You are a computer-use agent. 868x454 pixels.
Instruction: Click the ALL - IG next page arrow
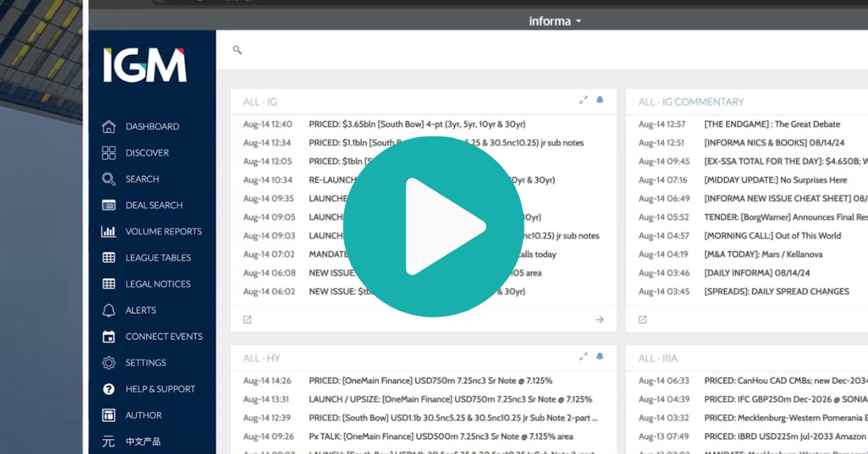click(x=600, y=320)
